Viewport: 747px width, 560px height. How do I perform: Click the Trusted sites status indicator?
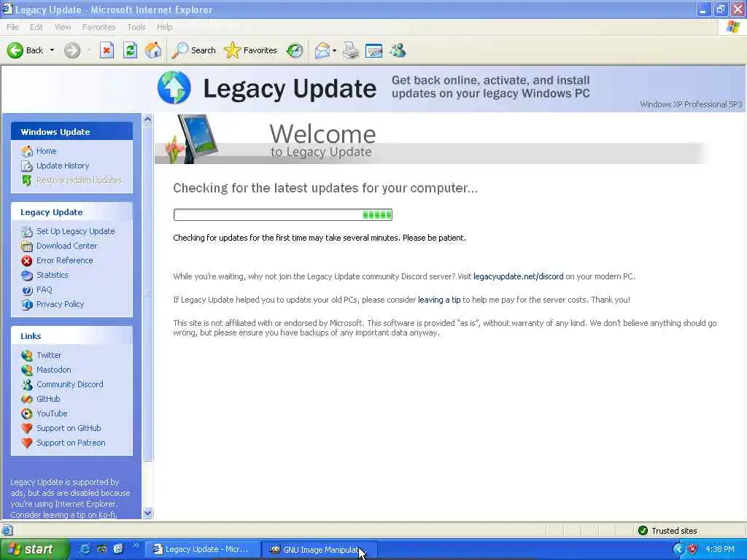click(667, 531)
